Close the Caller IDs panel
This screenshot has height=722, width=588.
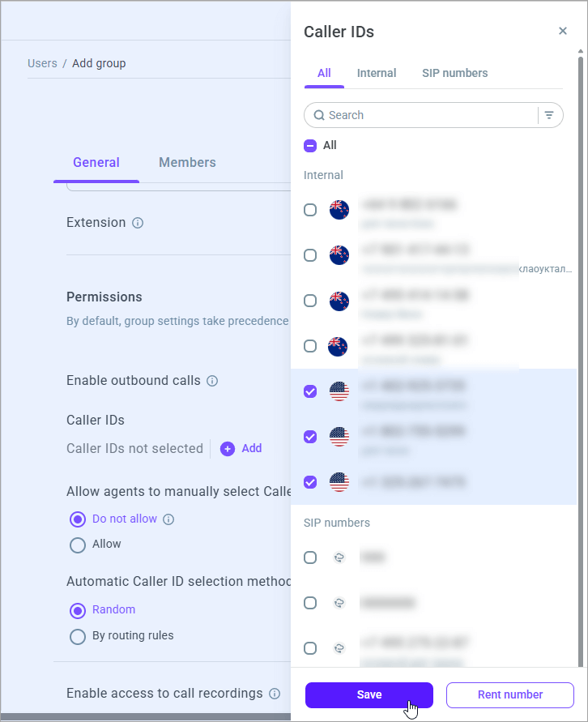pyautogui.click(x=563, y=32)
